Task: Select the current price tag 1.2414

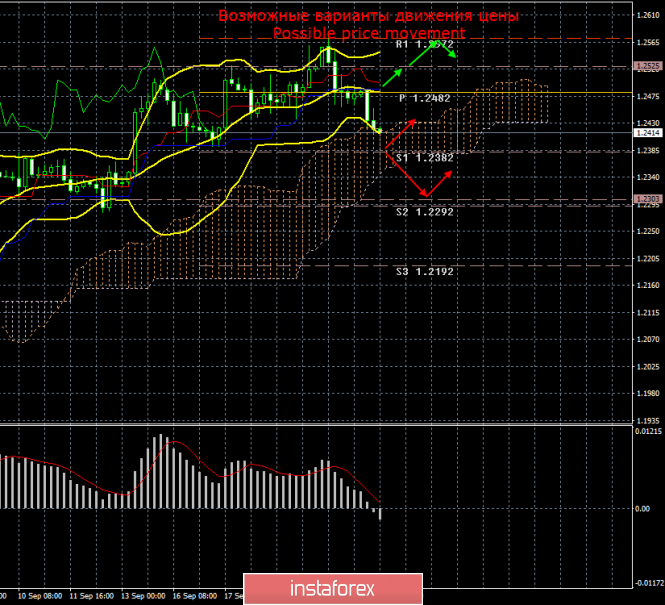Action: tap(647, 132)
